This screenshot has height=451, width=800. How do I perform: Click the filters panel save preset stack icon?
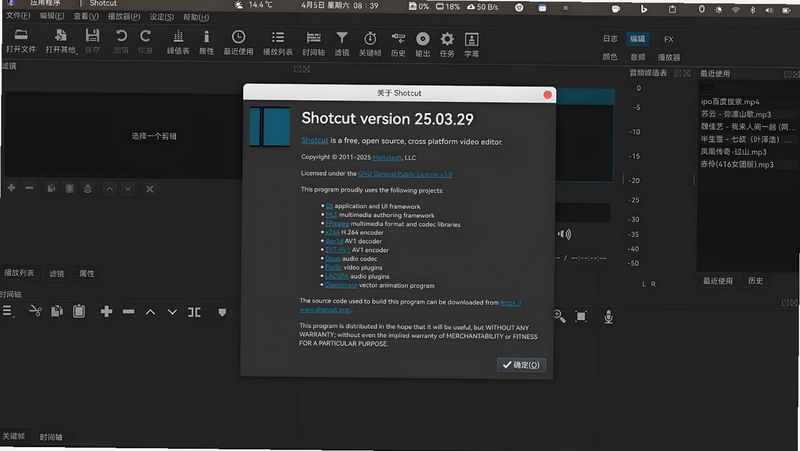88,189
